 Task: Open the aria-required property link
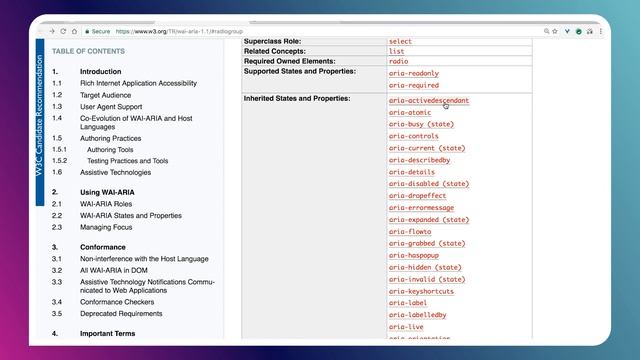(x=413, y=85)
